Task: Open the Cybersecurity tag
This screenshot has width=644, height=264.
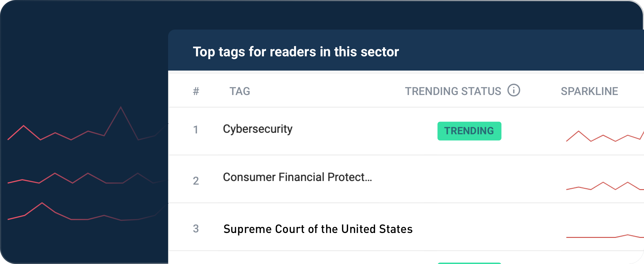Action: [x=258, y=129]
